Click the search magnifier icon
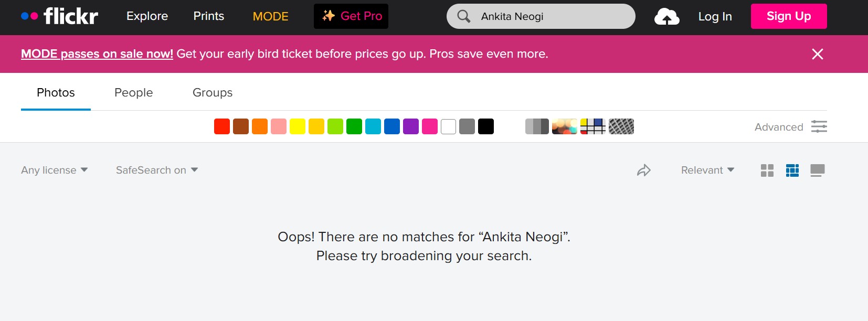Image resolution: width=868 pixels, height=321 pixels. 463,16
